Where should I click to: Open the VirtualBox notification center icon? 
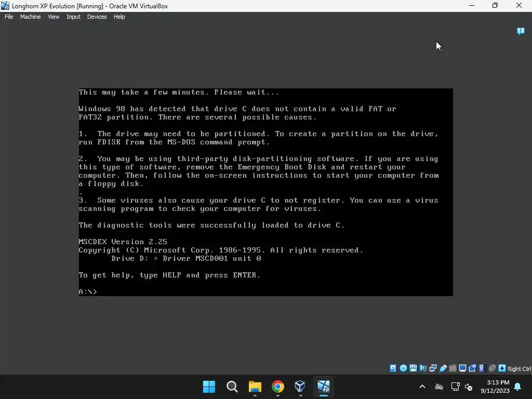click(521, 31)
